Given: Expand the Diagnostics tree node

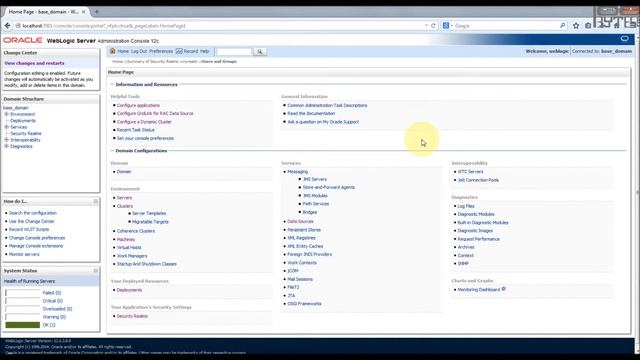Looking at the screenshot, I should [7, 146].
